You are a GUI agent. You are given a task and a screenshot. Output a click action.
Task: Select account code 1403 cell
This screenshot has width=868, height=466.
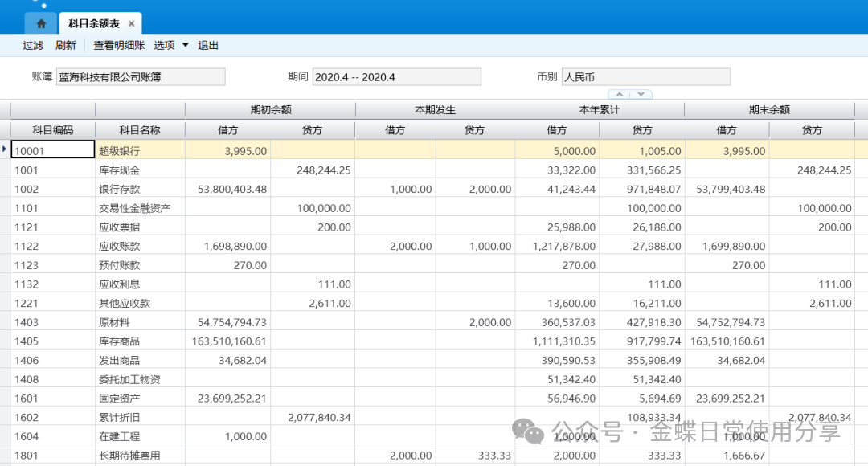coord(53,322)
